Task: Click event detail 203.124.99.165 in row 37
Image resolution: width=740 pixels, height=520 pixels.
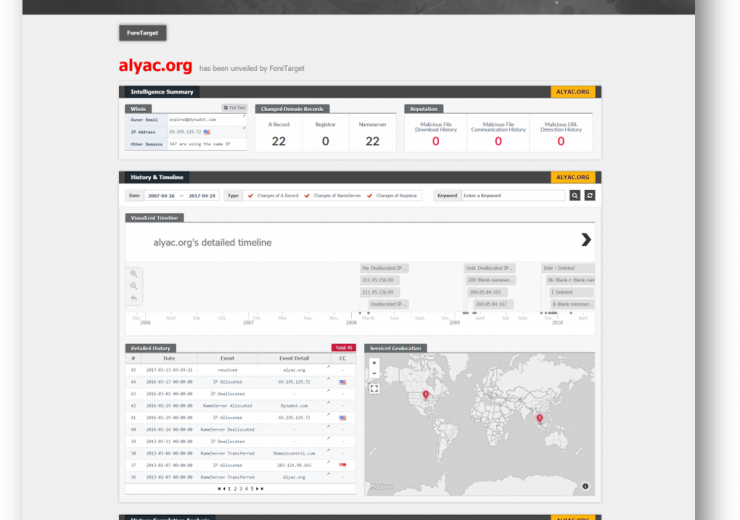Action: coord(294,465)
